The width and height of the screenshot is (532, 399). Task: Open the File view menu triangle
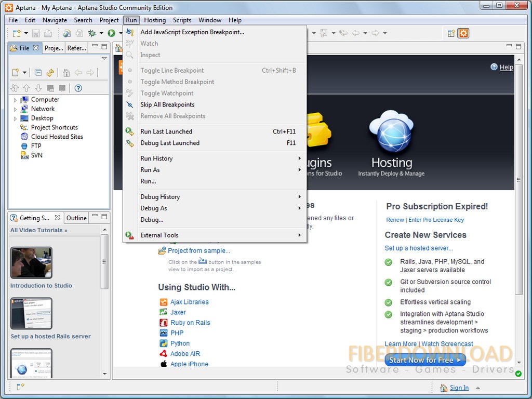click(104, 58)
